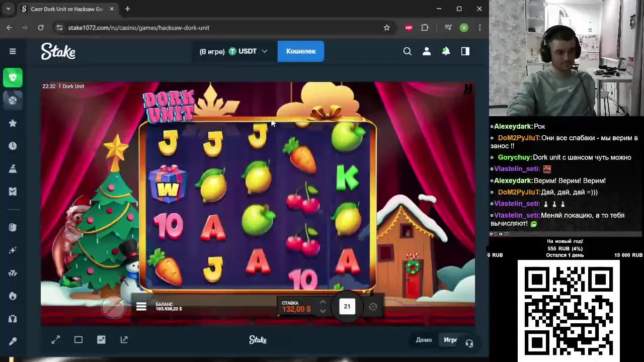Screen dimensions: 644x362
Task: Click the spin button showing 21
Action: pyautogui.click(x=347, y=306)
